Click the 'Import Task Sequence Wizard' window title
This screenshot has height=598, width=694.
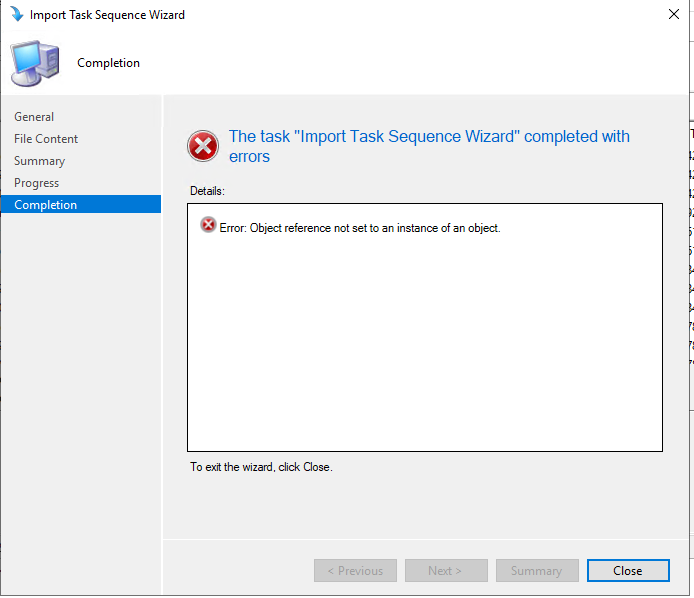(x=107, y=15)
